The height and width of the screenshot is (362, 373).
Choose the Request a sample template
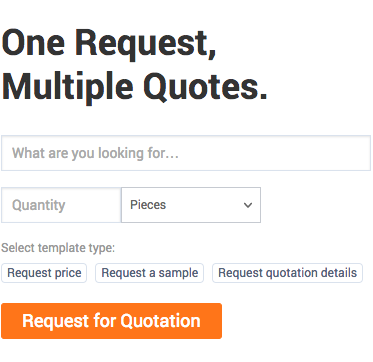tap(149, 273)
